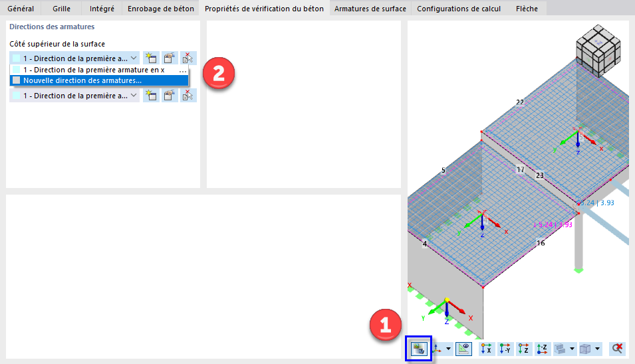This screenshot has width=635, height=364.
Task: Click the solid display mode icon
Action: click(x=560, y=348)
